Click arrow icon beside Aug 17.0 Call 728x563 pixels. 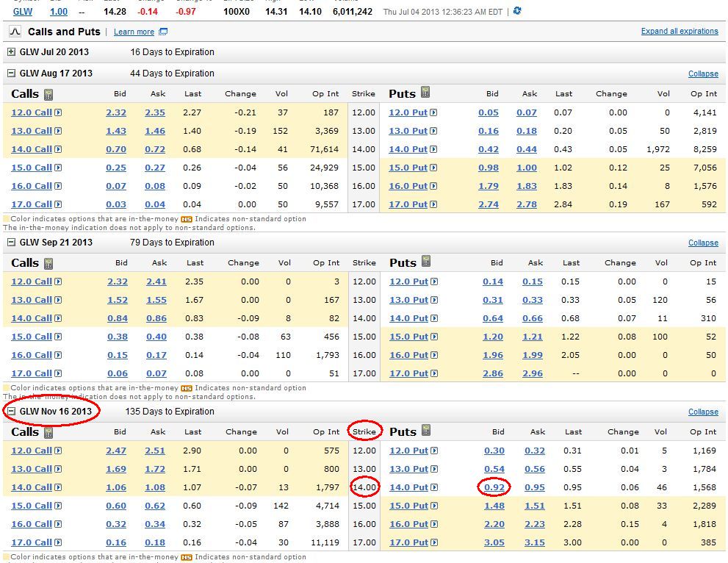click(58, 204)
